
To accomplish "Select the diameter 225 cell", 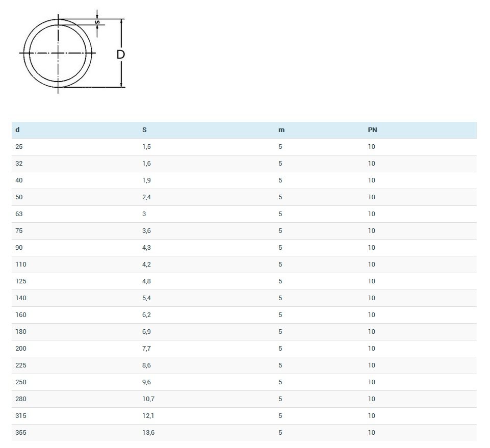I will point(20,365).
